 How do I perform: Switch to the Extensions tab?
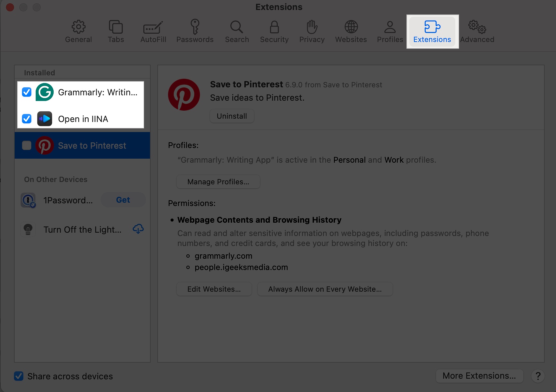point(432,31)
